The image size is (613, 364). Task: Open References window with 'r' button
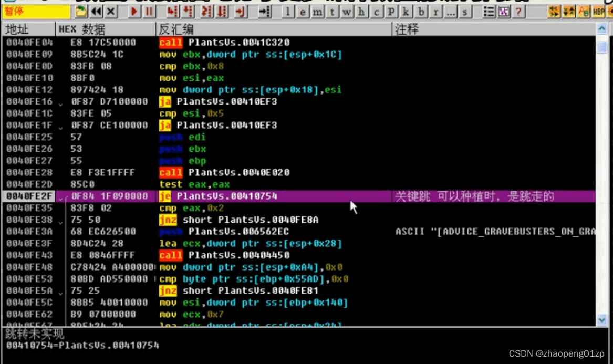pyautogui.click(x=435, y=12)
